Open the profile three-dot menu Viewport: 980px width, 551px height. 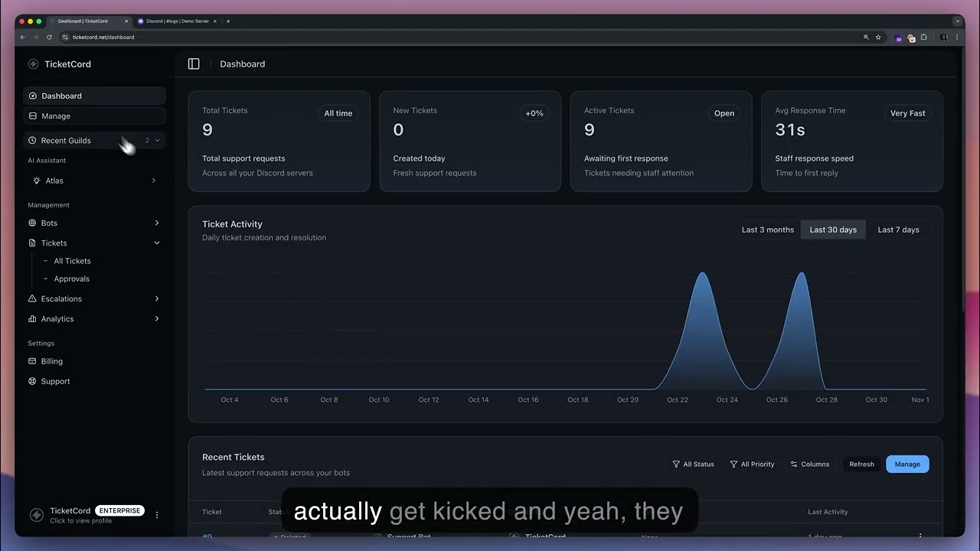(x=157, y=515)
